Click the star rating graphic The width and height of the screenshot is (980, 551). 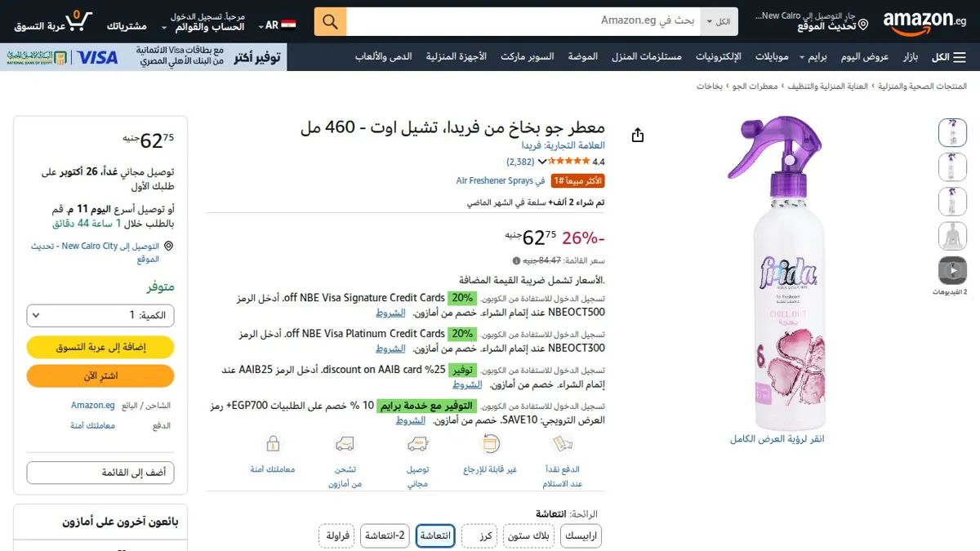click(569, 162)
